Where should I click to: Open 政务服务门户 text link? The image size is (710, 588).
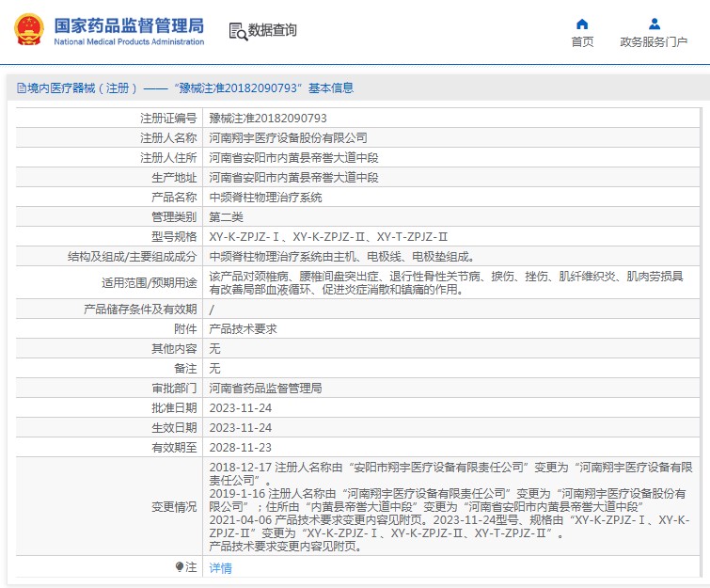654,41
